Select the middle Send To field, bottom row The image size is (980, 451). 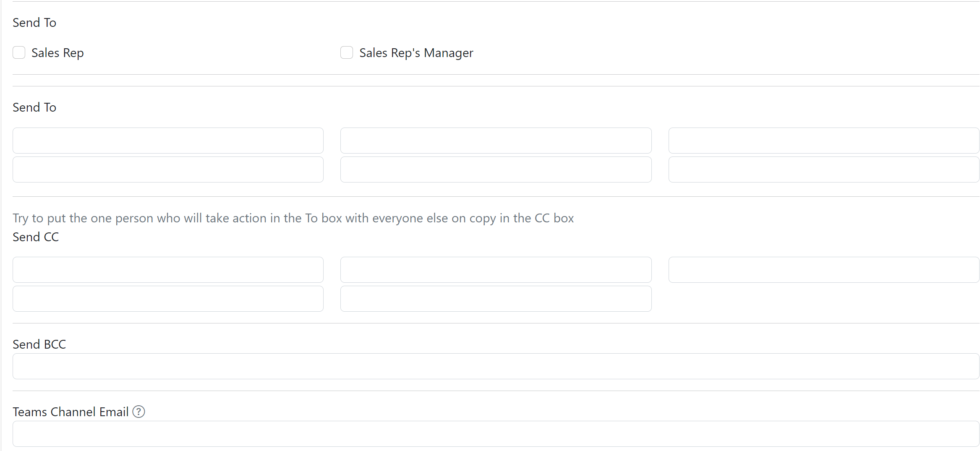(496, 169)
